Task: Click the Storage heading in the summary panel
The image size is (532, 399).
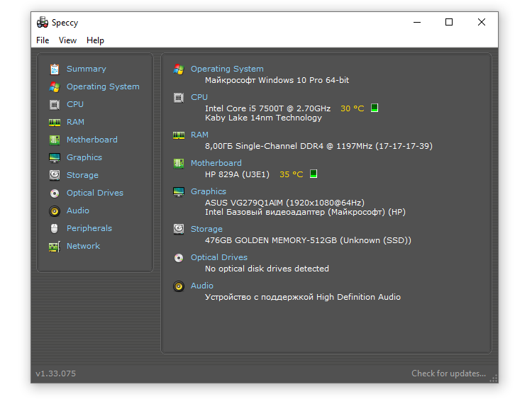Action: 206,229
